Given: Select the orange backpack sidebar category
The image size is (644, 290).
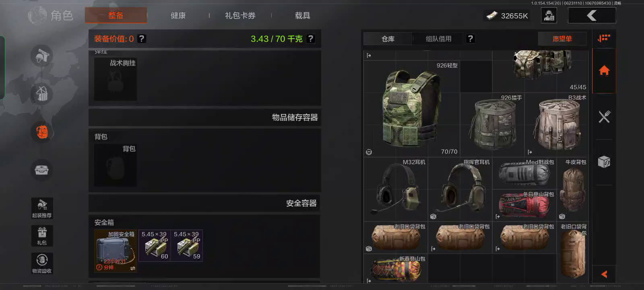Looking at the screenshot, I should point(42,132).
